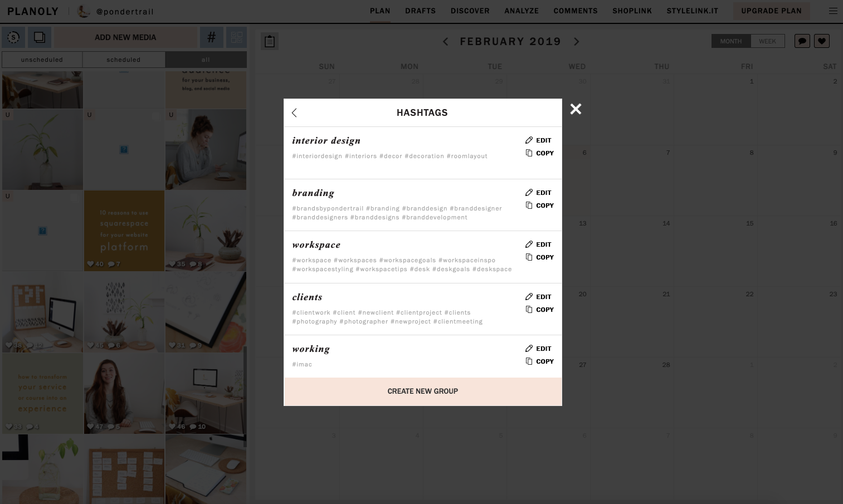Select the plant in vase thumbnail
This screenshot has width=843, height=504.
(x=42, y=149)
